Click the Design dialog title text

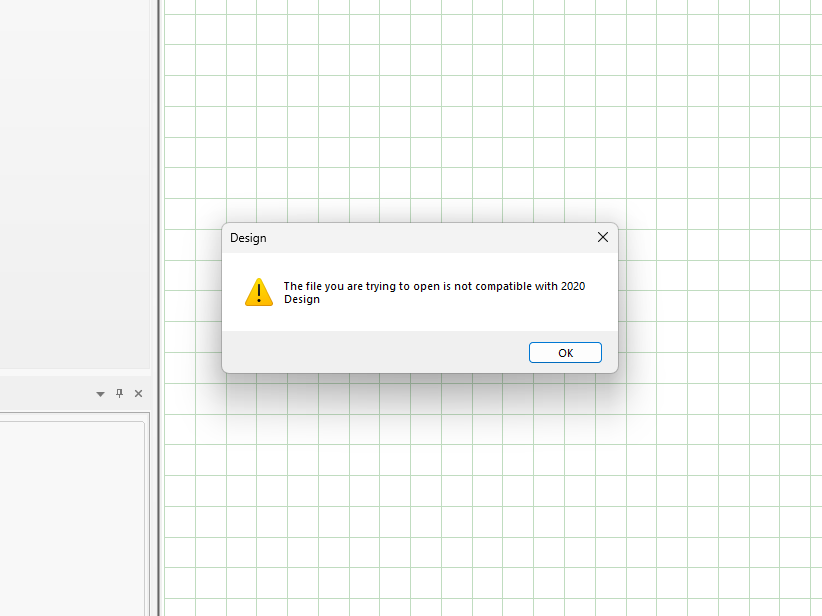coord(248,238)
